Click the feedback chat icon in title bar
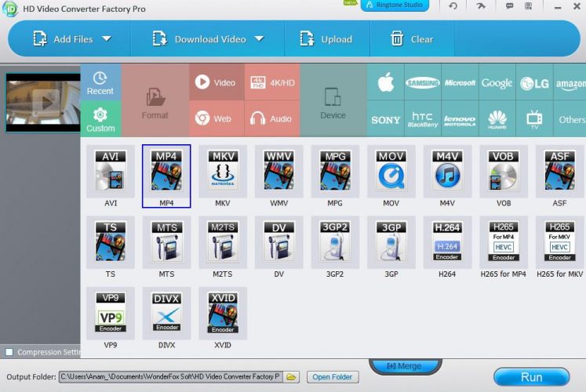This screenshot has height=392, width=586. [509, 5]
